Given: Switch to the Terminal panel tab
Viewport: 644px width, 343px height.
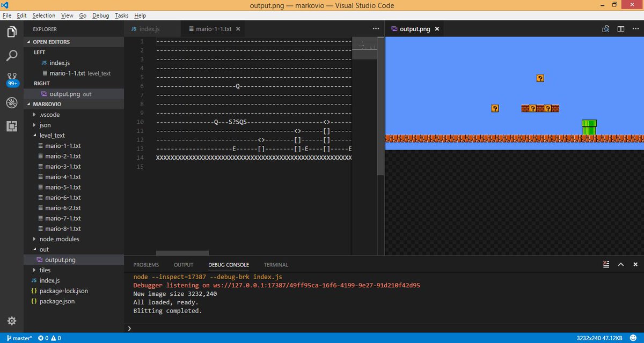Looking at the screenshot, I should pos(276,265).
